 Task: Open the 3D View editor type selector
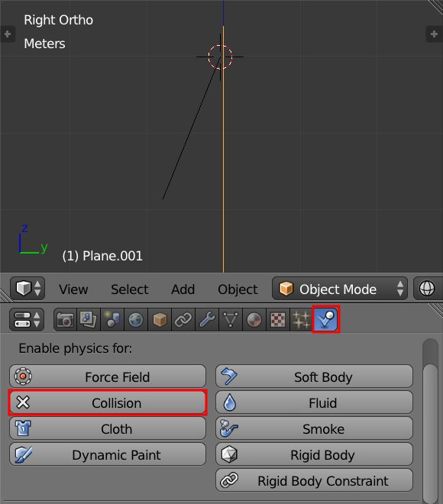point(27,289)
